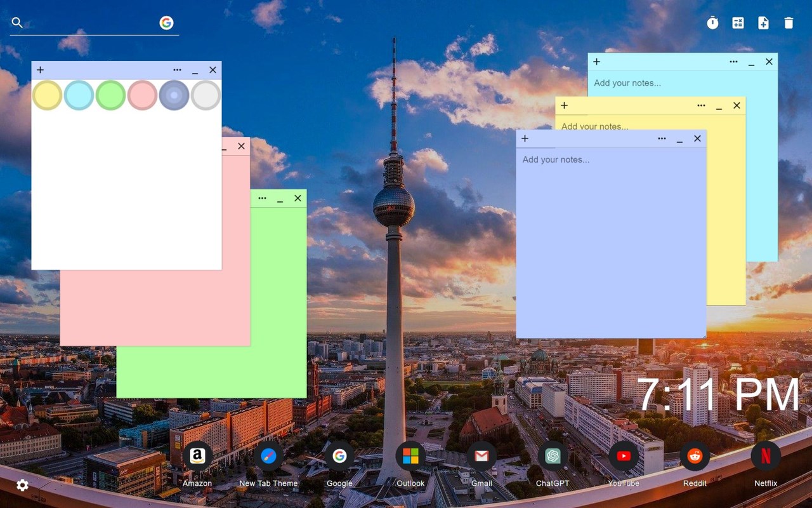Open the YouTube shortcut
812x508 pixels.
(624, 456)
